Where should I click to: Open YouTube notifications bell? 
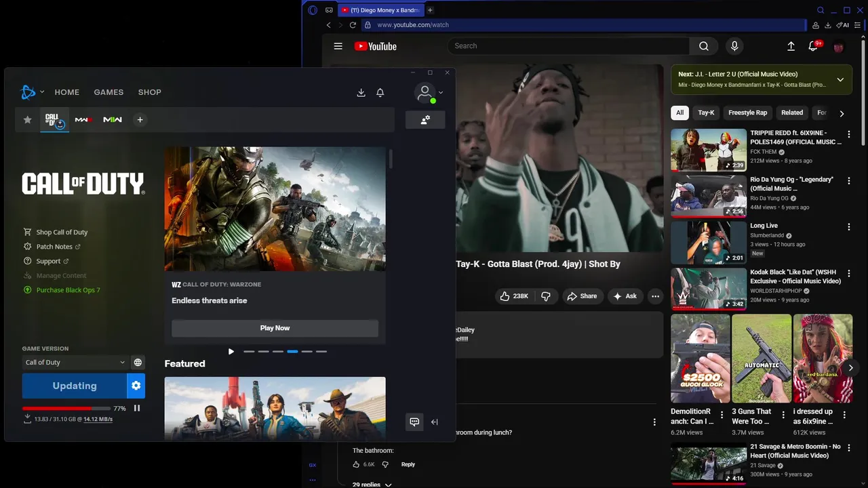coord(813,46)
